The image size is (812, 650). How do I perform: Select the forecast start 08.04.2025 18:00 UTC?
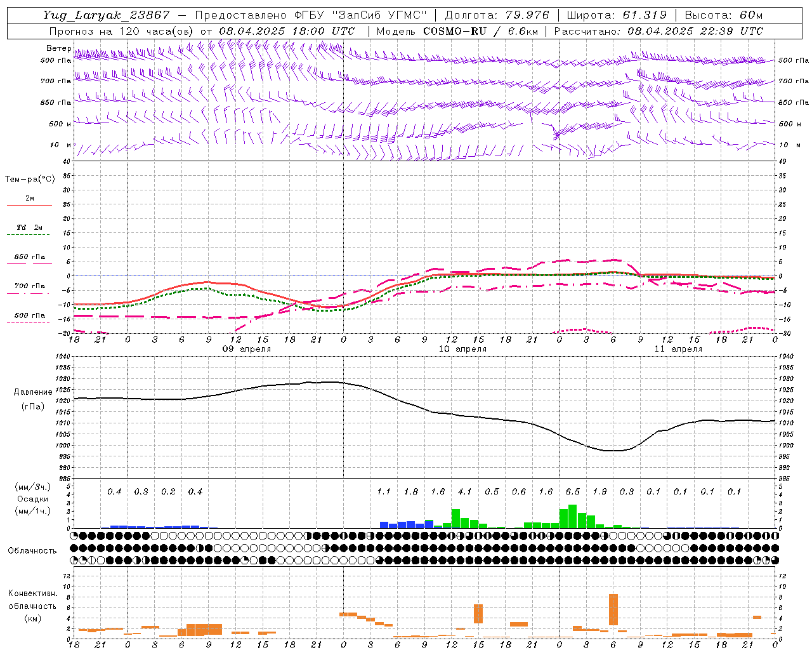pos(287,30)
